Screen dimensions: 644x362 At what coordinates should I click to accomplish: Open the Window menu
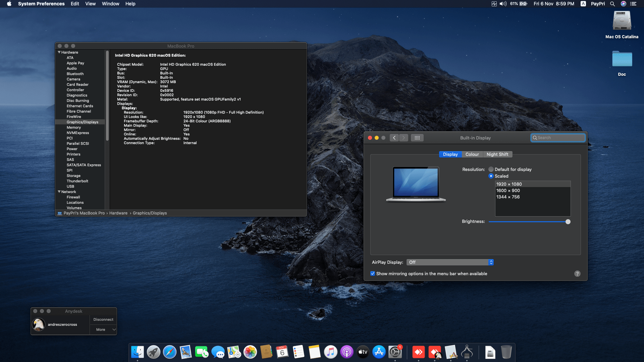(110, 4)
